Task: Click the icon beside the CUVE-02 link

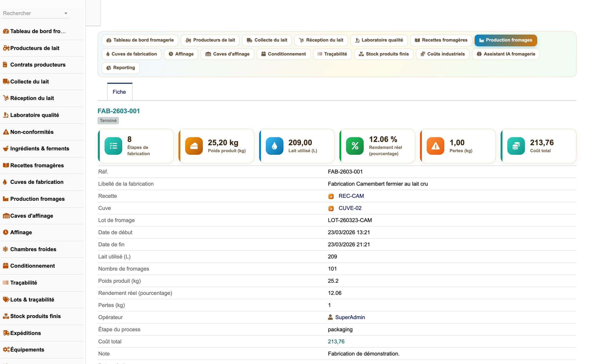Action: pos(331,208)
